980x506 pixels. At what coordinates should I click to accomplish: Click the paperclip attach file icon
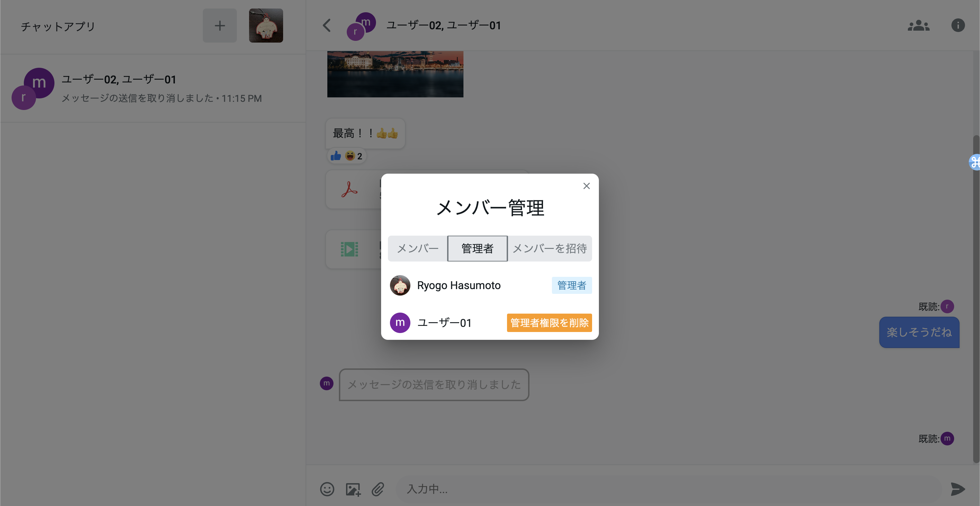[x=378, y=489]
